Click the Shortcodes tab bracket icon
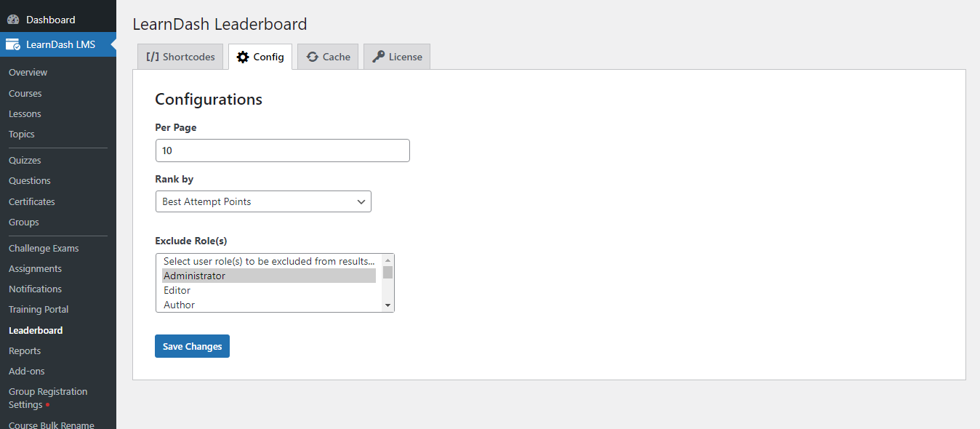 (x=152, y=57)
